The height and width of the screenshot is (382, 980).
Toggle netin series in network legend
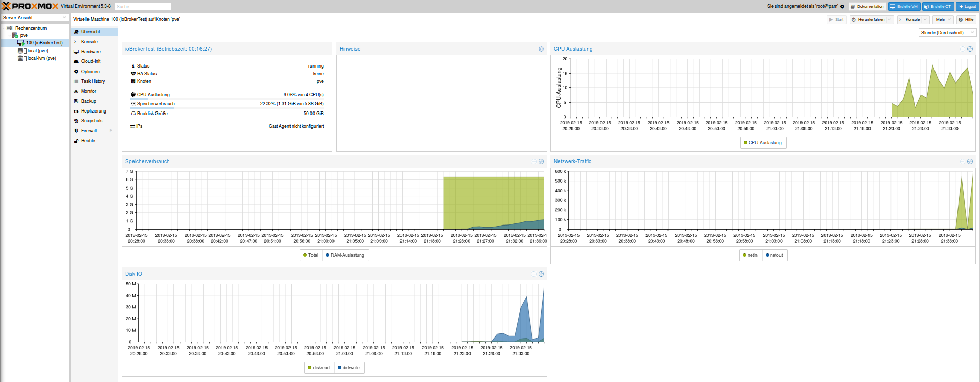tap(750, 255)
